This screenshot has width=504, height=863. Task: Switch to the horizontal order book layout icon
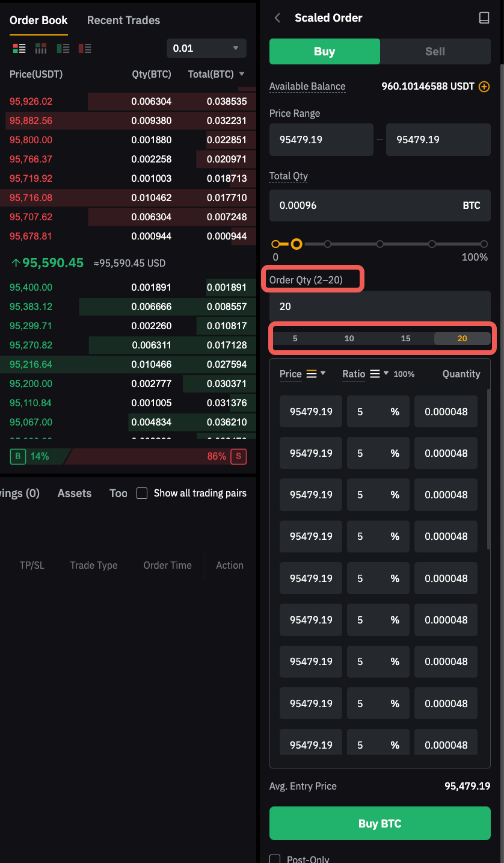tap(41, 48)
